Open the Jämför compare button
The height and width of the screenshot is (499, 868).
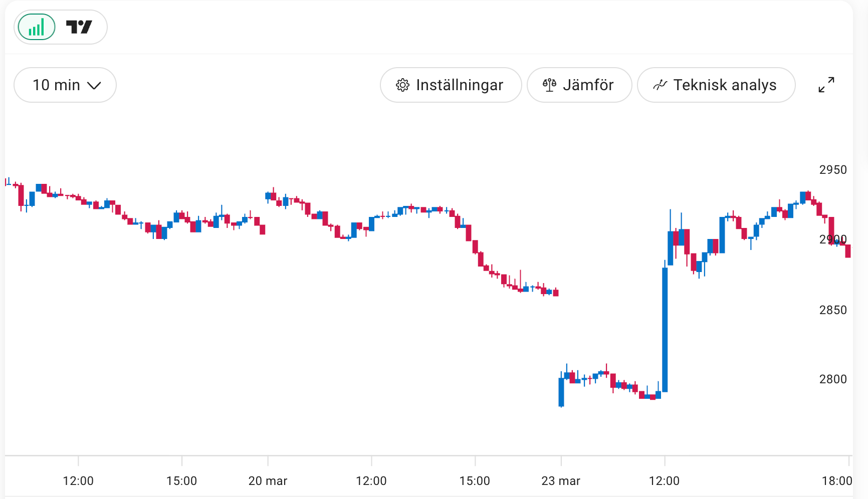click(x=579, y=85)
